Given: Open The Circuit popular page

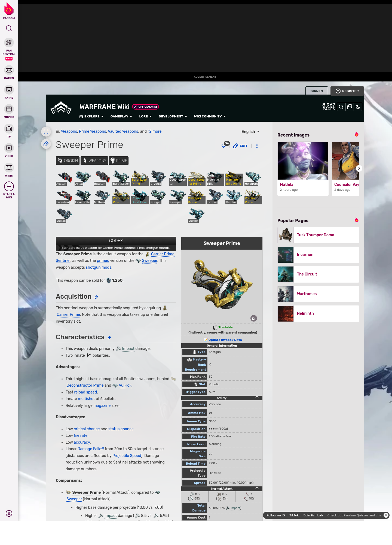Looking at the screenshot, I should coord(318,274).
